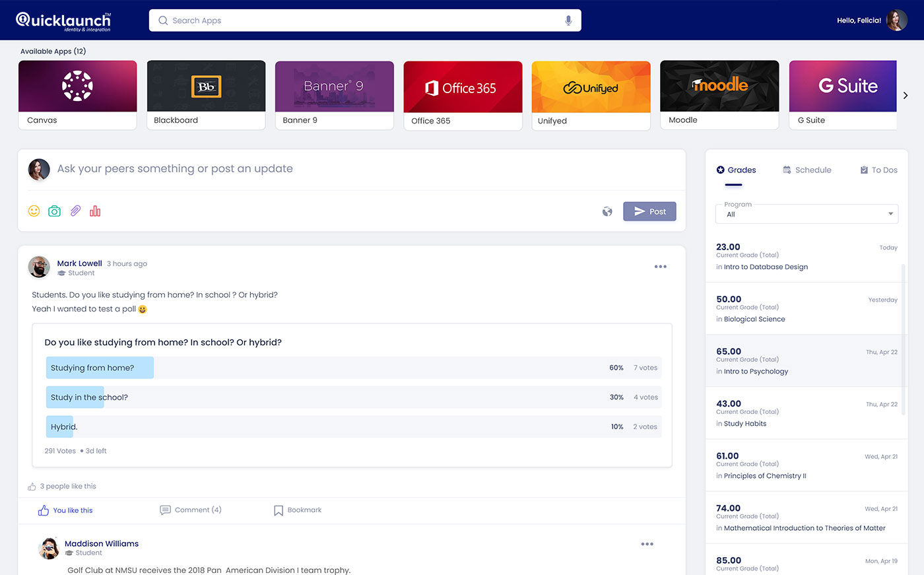
Task: Open the Study Habits grade entry
Action: coord(807,413)
